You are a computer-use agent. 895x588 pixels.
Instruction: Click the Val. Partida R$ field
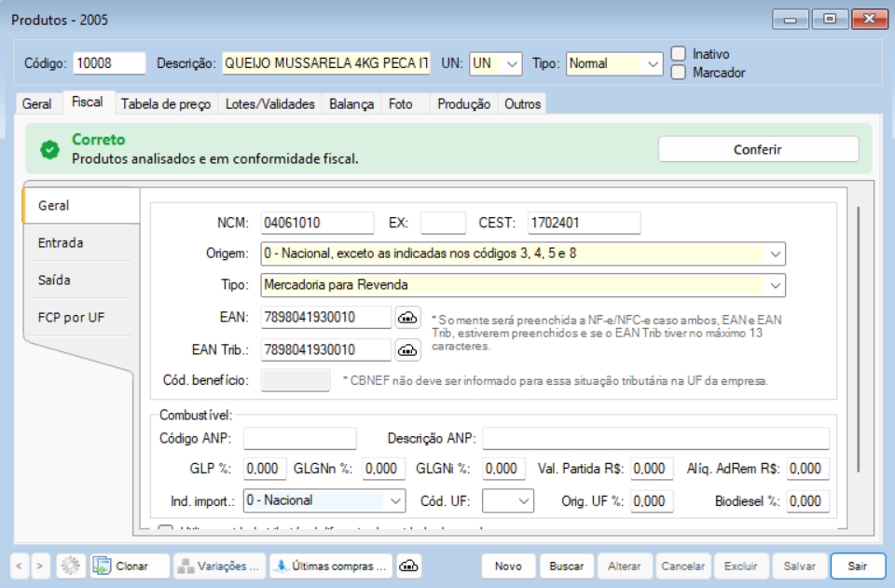(652, 469)
